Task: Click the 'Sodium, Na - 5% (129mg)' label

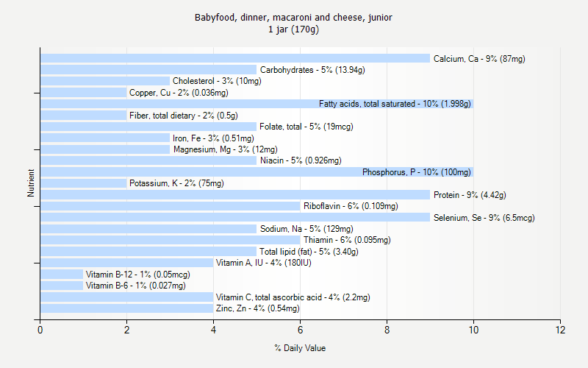Action: click(306, 229)
